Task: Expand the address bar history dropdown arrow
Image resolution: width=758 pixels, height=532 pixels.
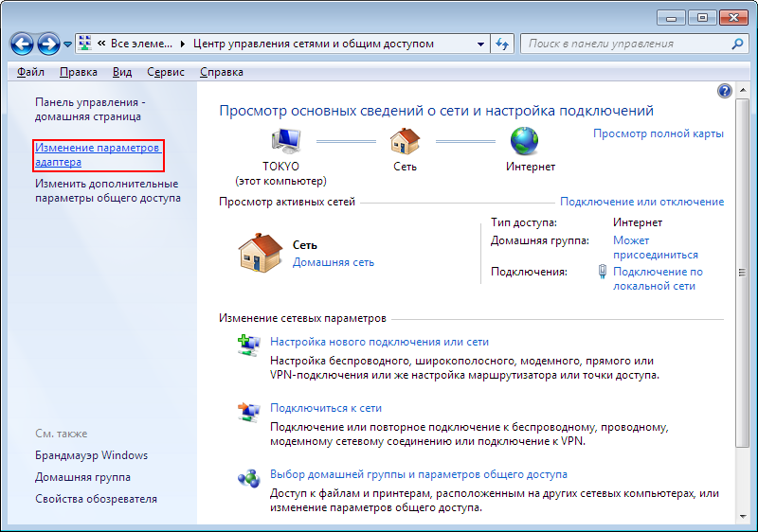Action: [480, 44]
